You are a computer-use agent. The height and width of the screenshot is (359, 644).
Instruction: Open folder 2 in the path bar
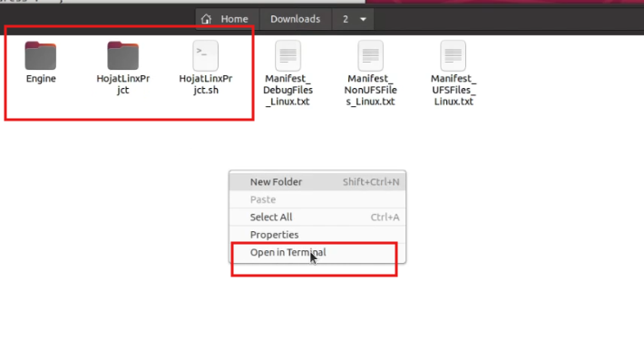pos(346,19)
